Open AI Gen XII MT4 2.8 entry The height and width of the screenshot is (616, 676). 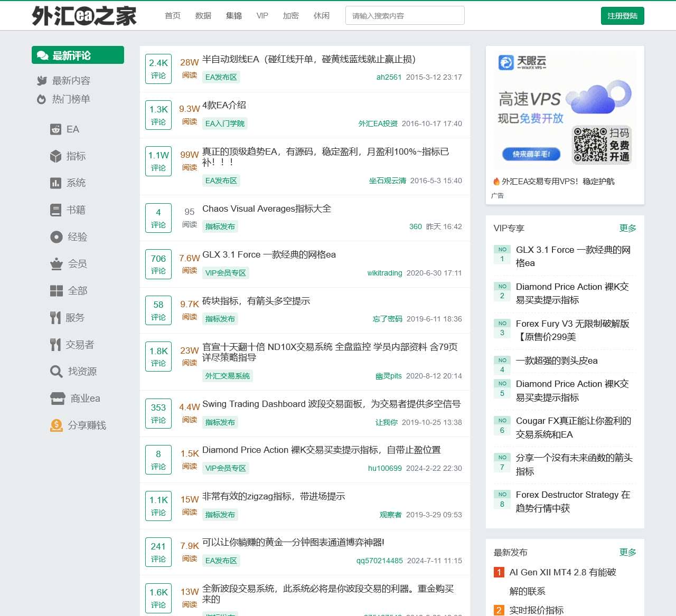point(562,582)
